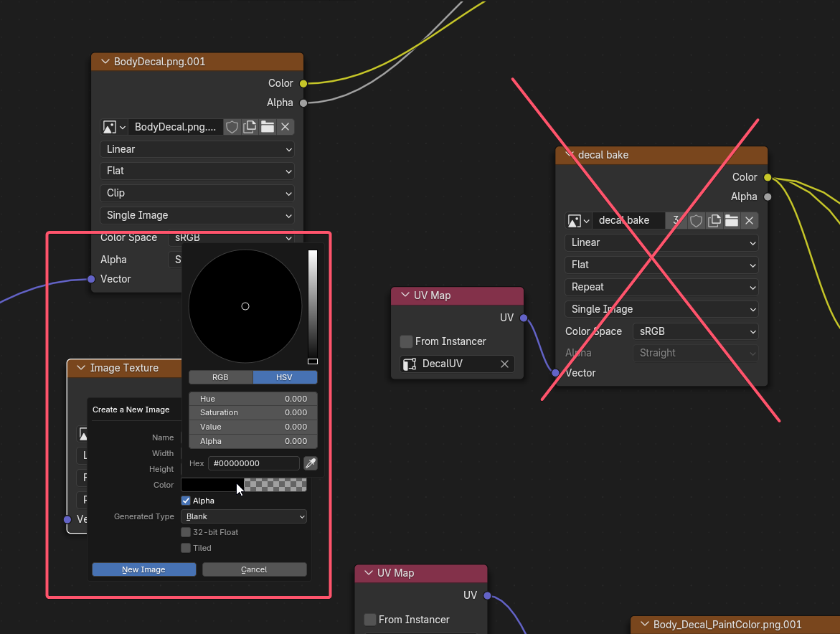Collapse the lower UV Map node

[x=369, y=573]
